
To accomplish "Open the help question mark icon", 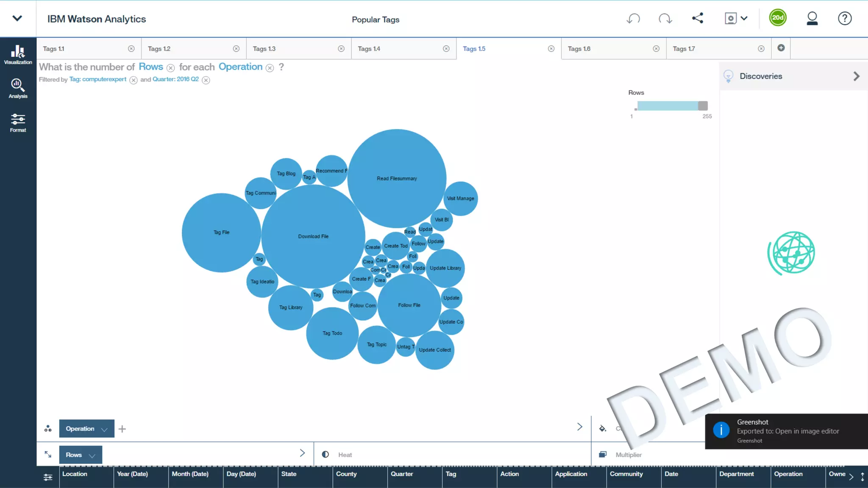I will (x=844, y=19).
